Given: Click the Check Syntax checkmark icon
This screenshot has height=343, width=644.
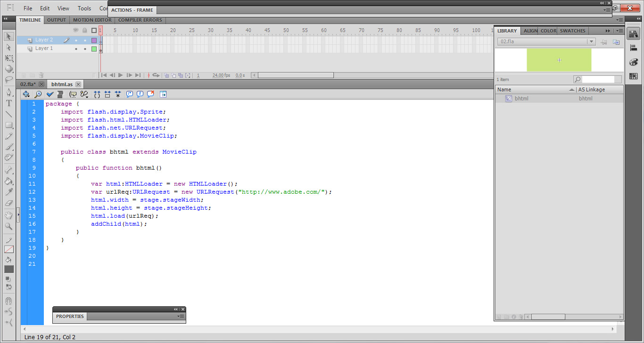Looking at the screenshot, I should tap(50, 94).
